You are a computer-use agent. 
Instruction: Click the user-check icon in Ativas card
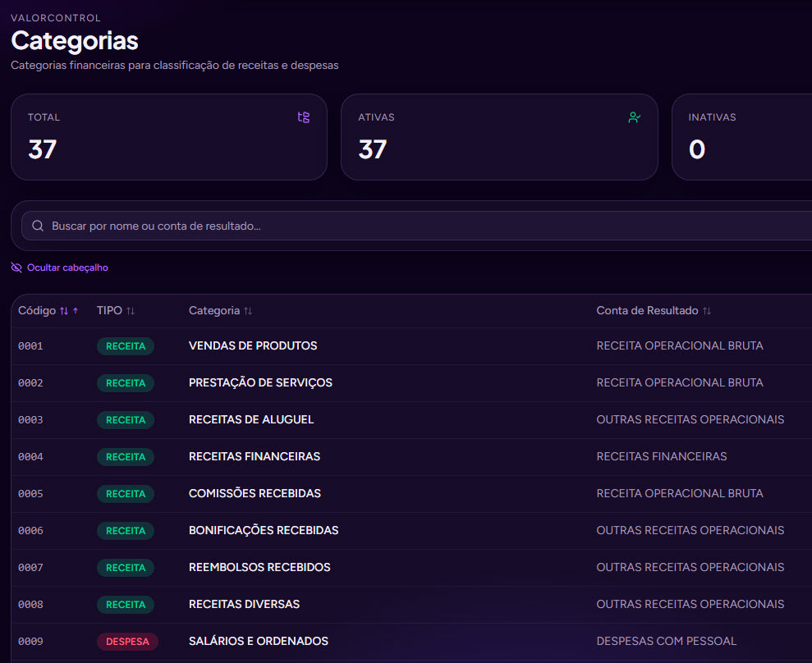click(x=635, y=117)
